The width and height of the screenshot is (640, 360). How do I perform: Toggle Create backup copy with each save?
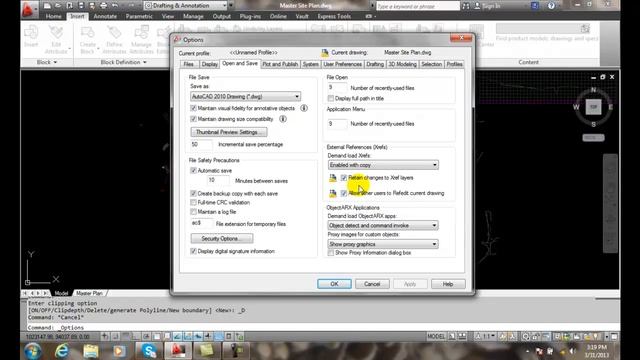click(193, 193)
